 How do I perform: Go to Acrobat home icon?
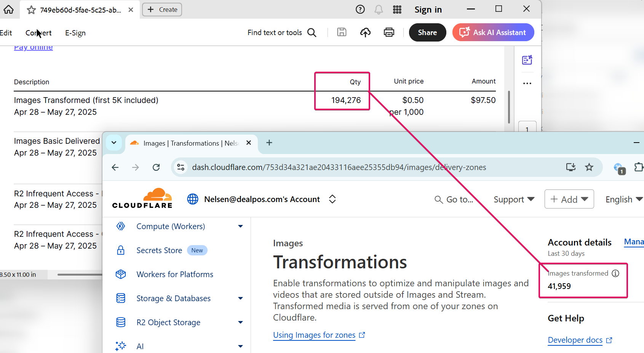(x=8, y=10)
